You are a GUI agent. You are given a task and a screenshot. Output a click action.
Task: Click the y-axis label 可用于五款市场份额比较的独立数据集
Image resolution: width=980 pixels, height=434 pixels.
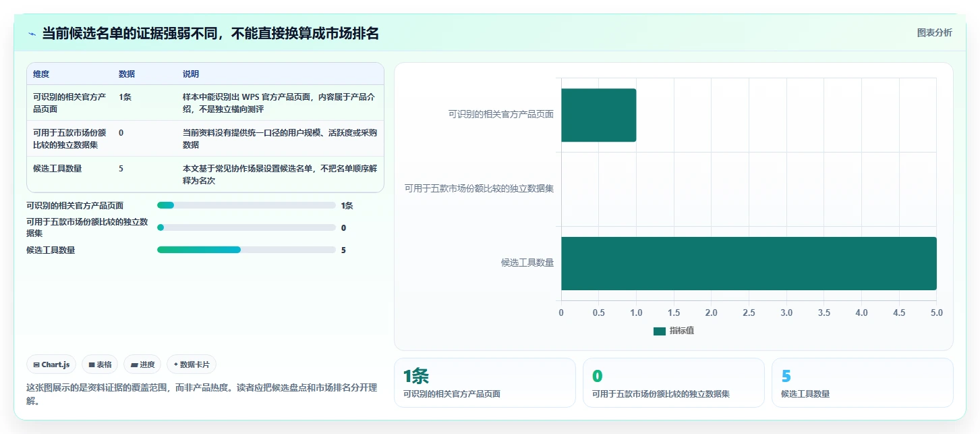click(x=479, y=188)
